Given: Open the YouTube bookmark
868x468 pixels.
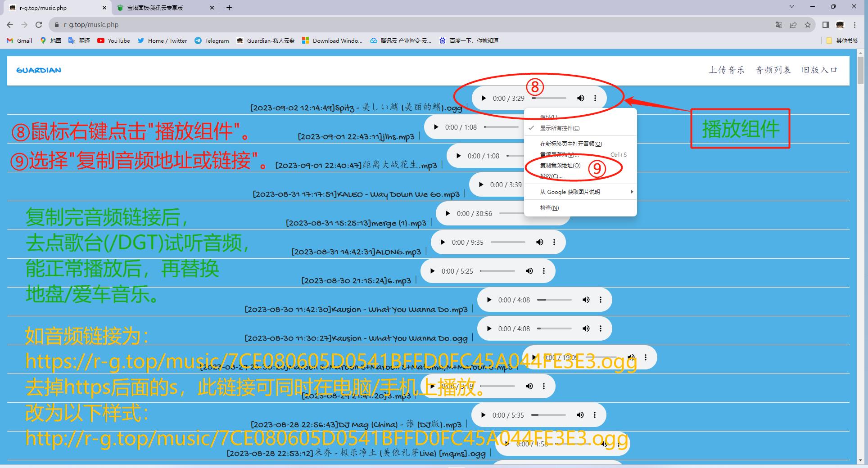Looking at the screenshot, I should point(113,40).
